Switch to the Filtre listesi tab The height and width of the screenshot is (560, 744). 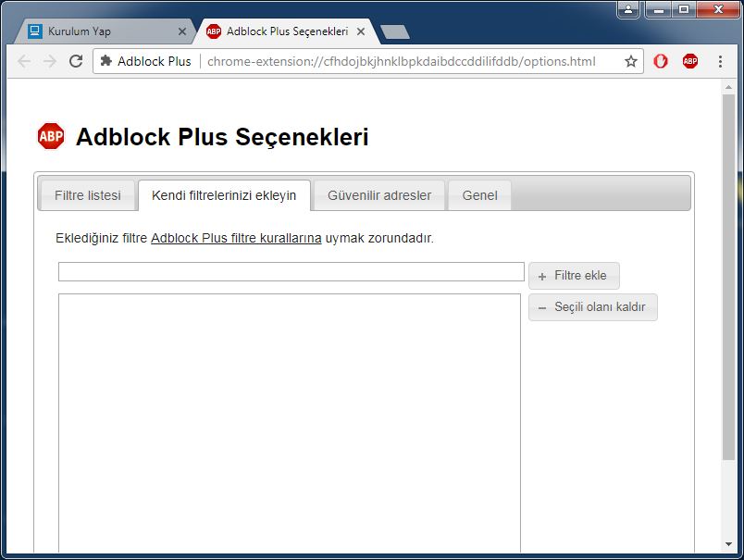point(88,195)
